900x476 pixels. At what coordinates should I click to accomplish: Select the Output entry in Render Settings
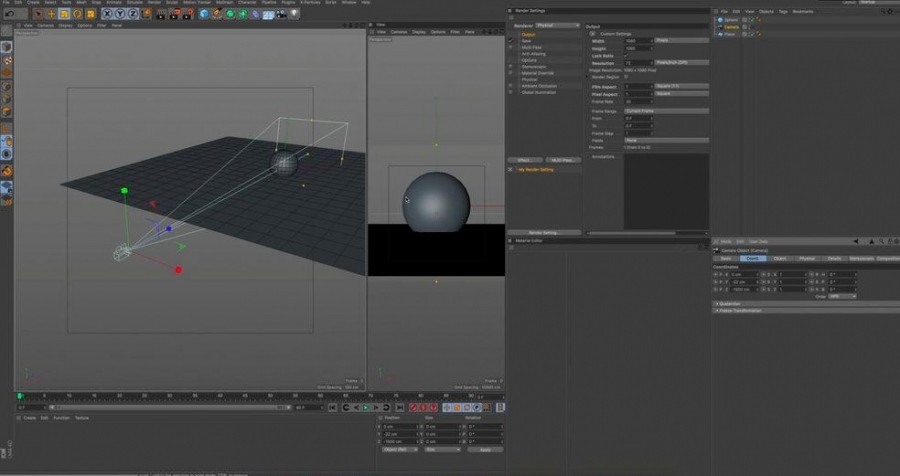tap(528, 34)
